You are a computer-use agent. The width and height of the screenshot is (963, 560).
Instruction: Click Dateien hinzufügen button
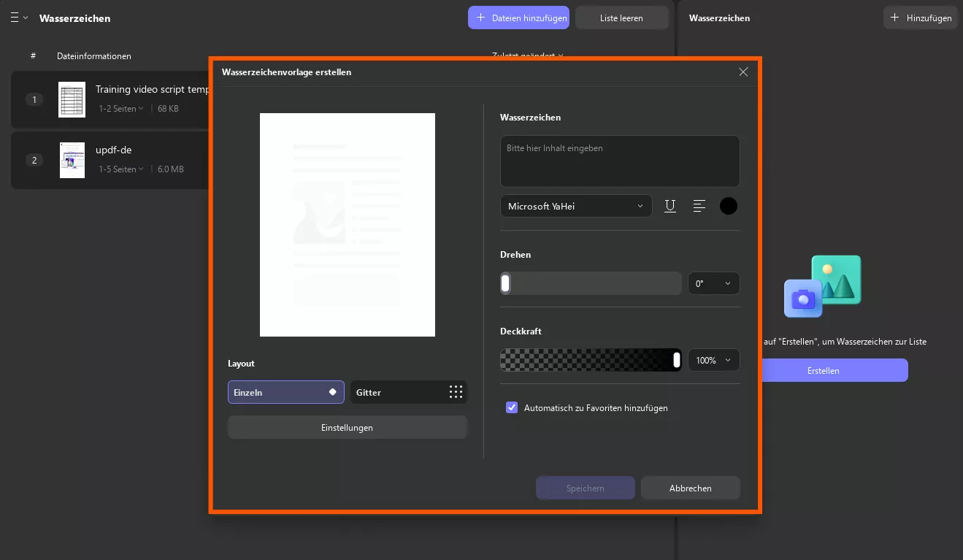518,18
